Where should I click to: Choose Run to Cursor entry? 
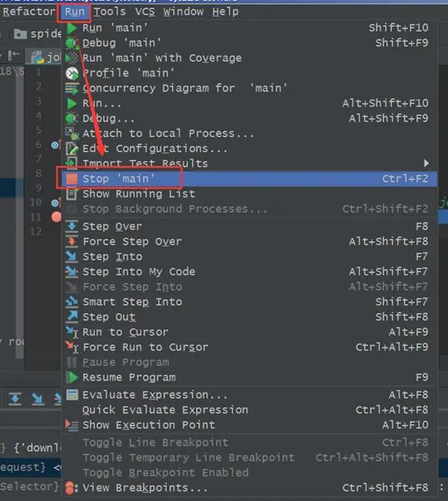tap(249, 332)
